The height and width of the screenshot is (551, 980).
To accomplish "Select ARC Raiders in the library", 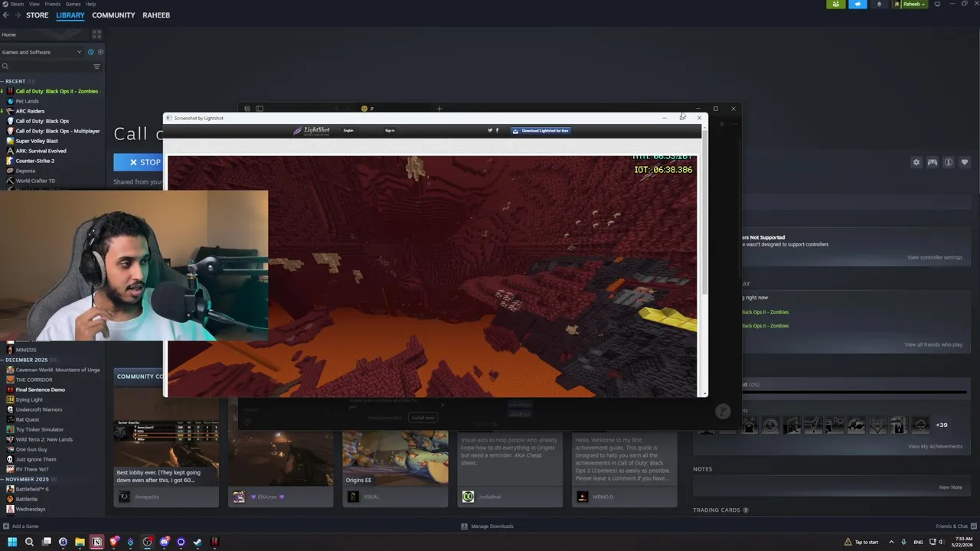I will (x=30, y=111).
